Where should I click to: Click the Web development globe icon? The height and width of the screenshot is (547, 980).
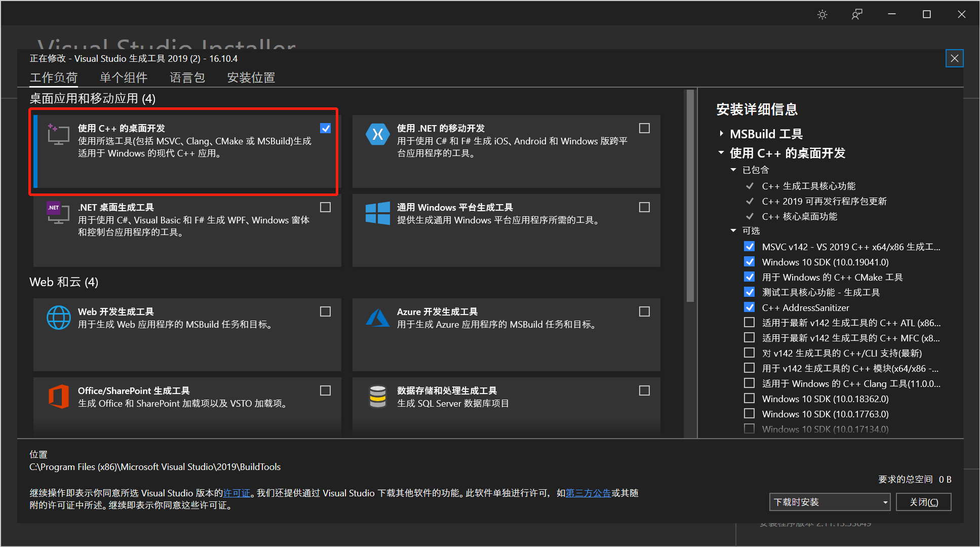58,318
